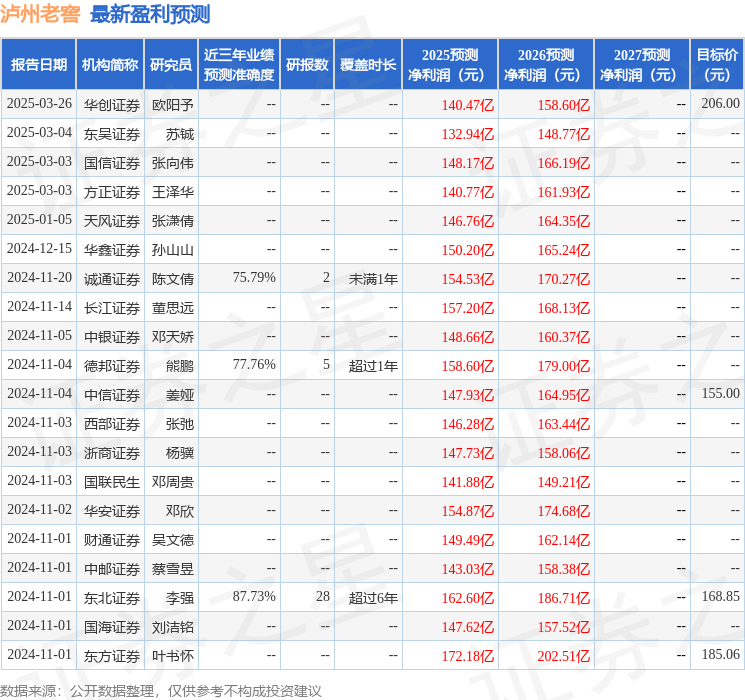Click the 数据来源 disclaimer footer text
Image resolution: width=745 pixels, height=700 pixels.
tap(161, 690)
